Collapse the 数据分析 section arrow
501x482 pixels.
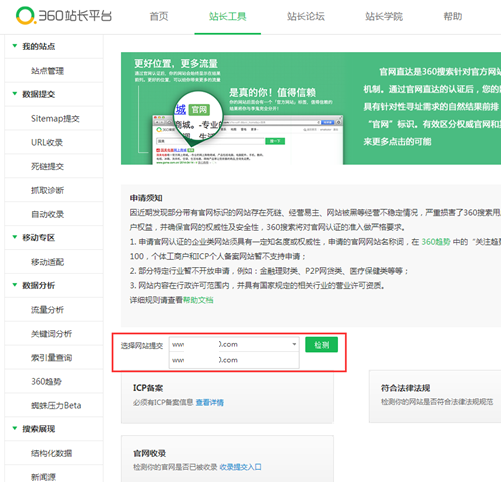click(15, 285)
